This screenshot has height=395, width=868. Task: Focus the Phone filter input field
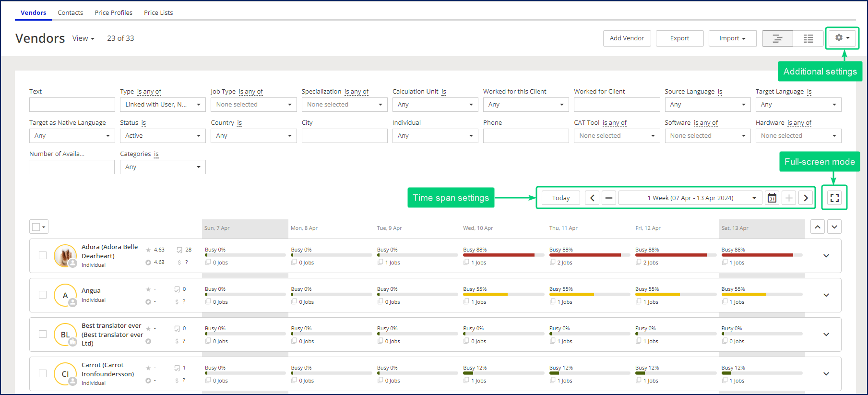coord(526,136)
